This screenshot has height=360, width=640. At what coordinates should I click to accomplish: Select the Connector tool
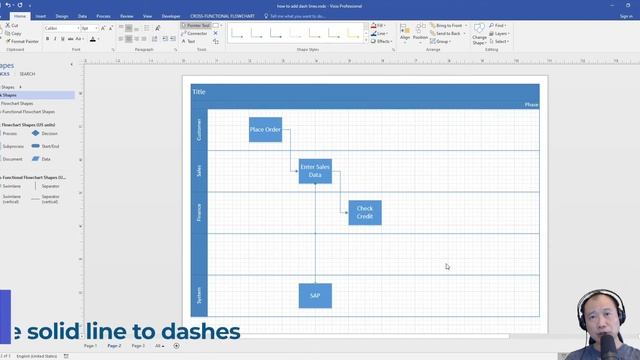pyautogui.click(x=194, y=33)
